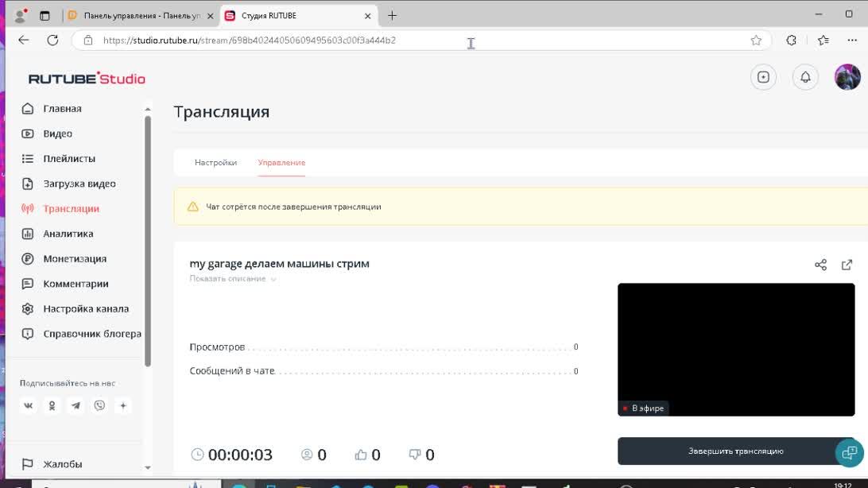The width and height of the screenshot is (868, 488).
Task: Click the chat deletion warning banner
Action: pyautogui.click(x=521, y=207)
